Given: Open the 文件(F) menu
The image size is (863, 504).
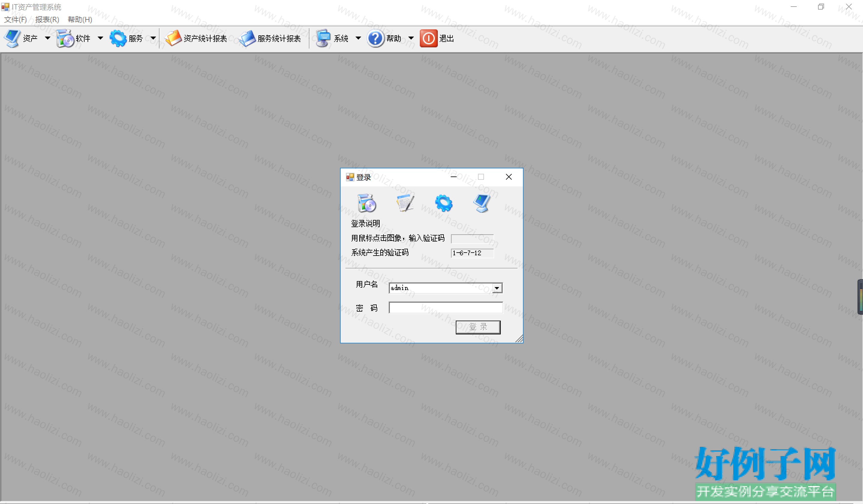Looking at the screenshot, I should pos(15,19).
